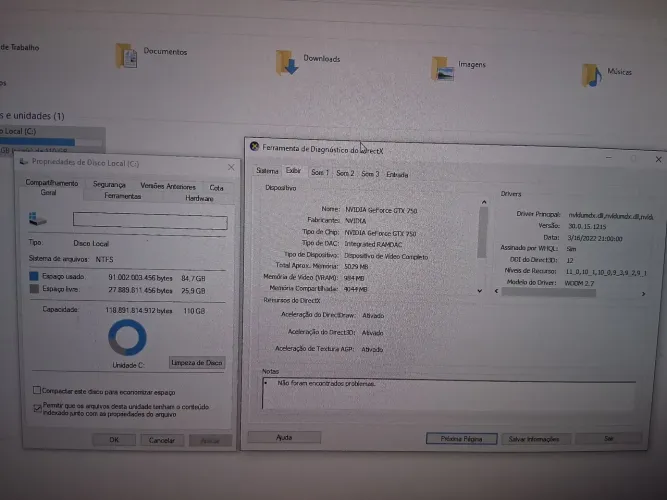Viewport: 667px width, 500px height.
Task: Toggle 'Compactar este disco' checkbox
Action: click(37, 390)
